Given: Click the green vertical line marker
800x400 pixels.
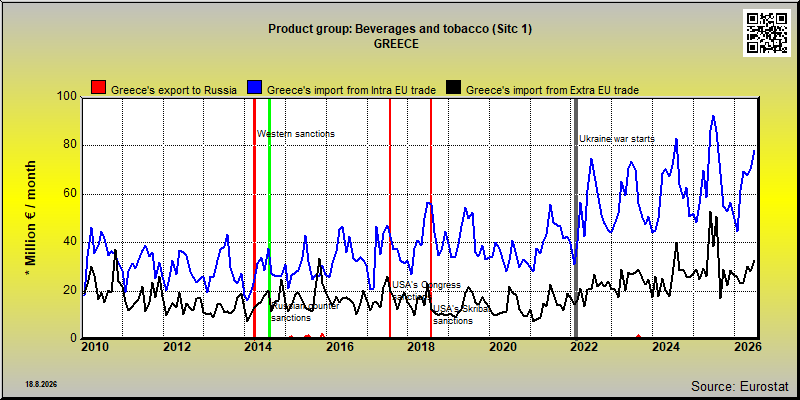Looking at the screenshot, I should pyautogui.click(x=269, y=218).
